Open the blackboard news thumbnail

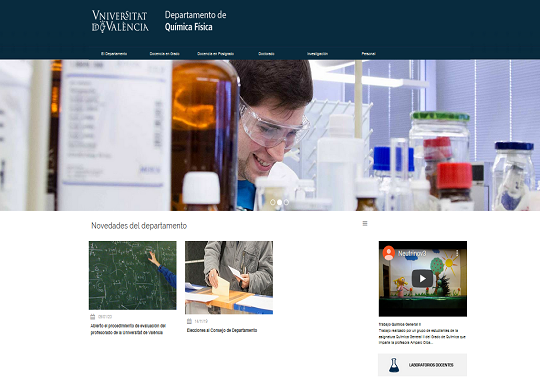pyautogui.click(x=133, y=275)
